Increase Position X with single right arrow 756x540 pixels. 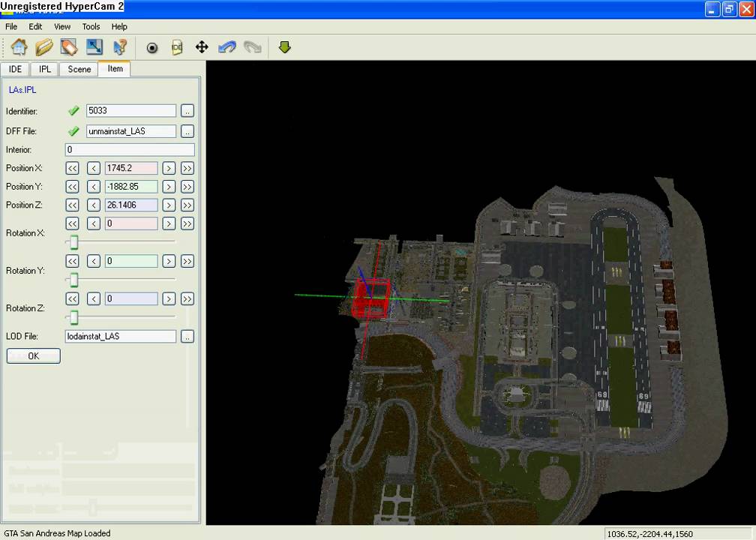[168, 168]
